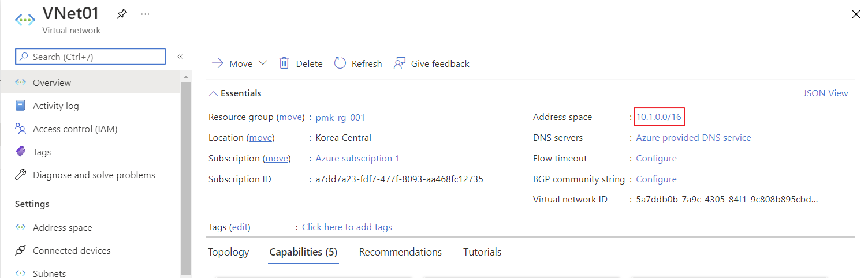
Task: Click the Access control people icon
Action: pos(21,129)
